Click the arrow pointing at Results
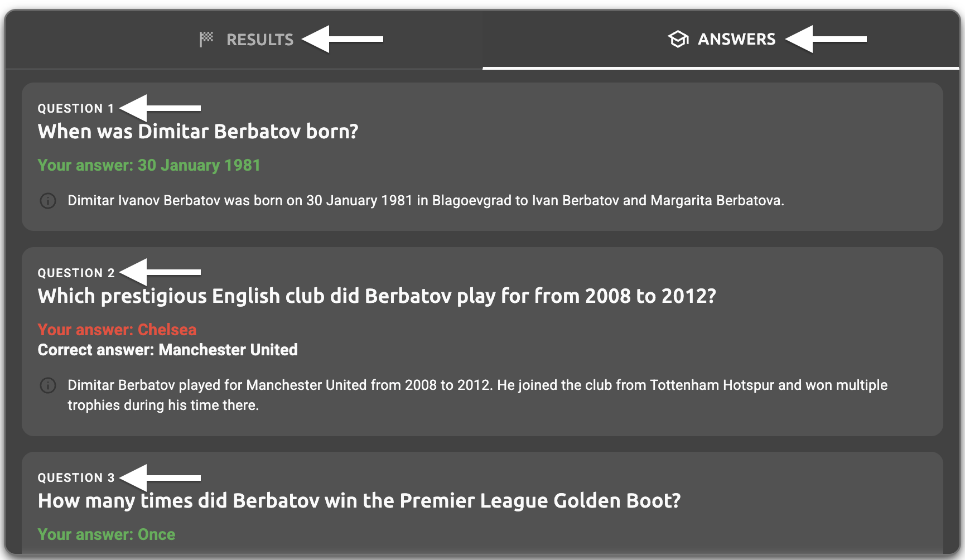Image resolution: width=965 pixels, height=560 pixels. pos(342,39)
